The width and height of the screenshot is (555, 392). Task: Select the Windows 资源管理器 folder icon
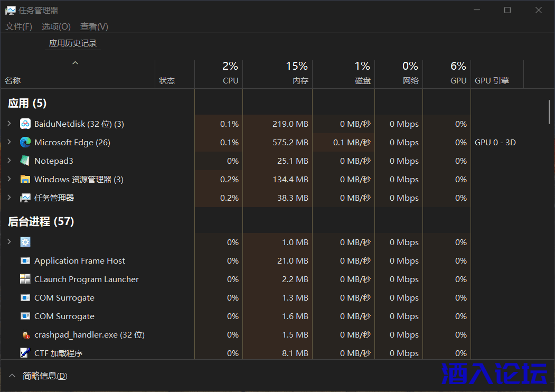coord(25,180)
